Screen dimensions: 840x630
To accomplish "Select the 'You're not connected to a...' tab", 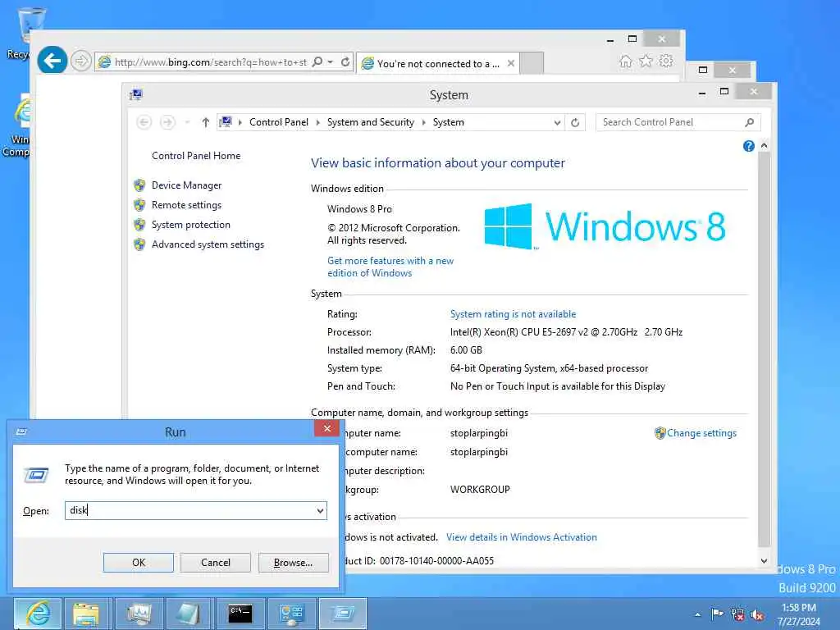I will [438, 63].
